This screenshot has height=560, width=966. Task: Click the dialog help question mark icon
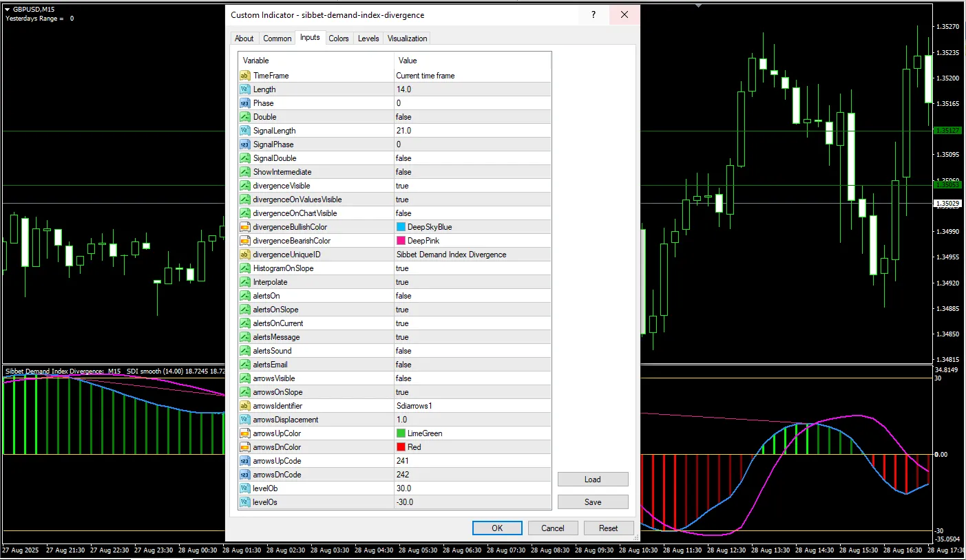point(594,14)
